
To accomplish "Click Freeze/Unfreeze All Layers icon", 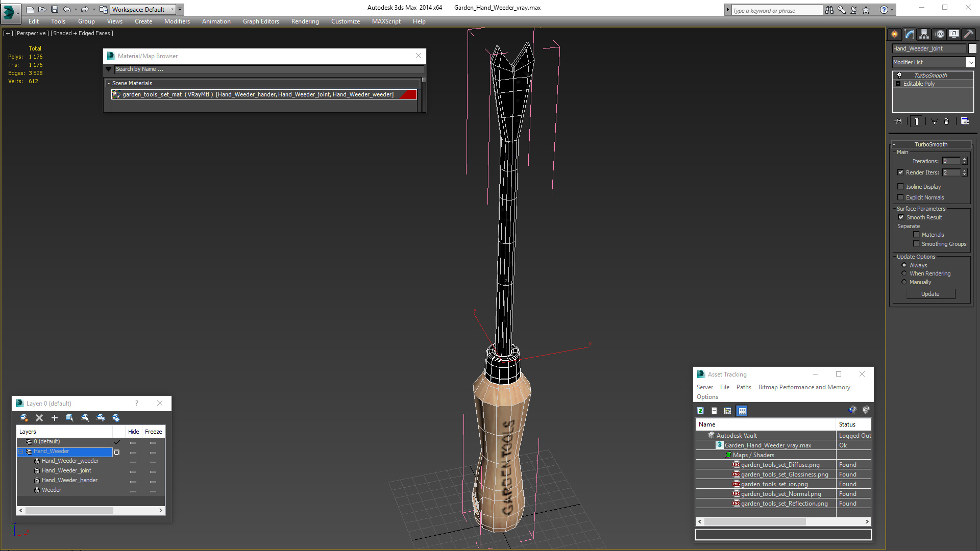I will [116, 418].
